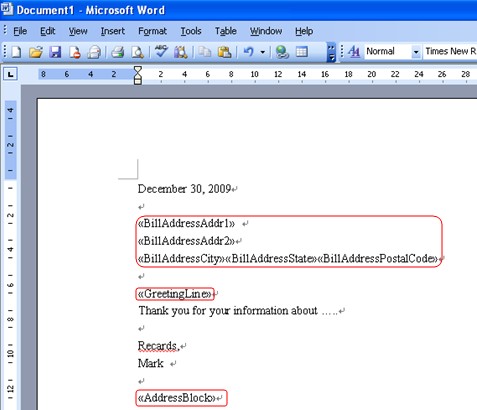This screenshot has width=477, height=410.
Task: Expand the Undo history dropdown arrow
Action: point(263,52)
